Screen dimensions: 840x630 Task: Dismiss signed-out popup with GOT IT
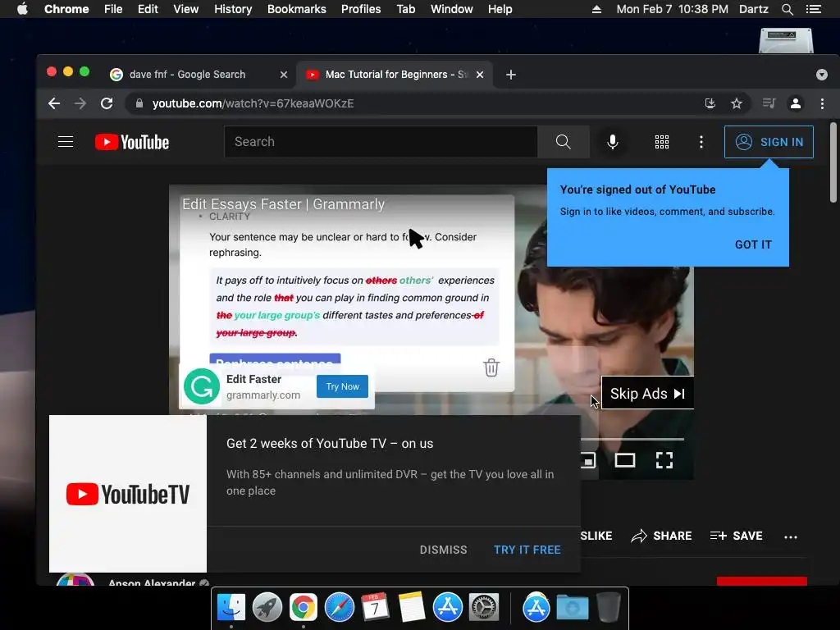tap(753, 244)
